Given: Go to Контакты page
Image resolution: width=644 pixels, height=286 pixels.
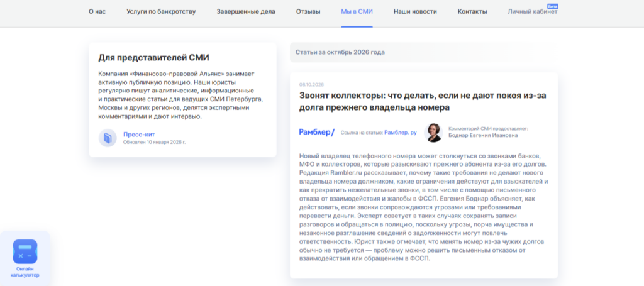Looking at the screenshot, I should pyautogui.click(x=472, y=11).
